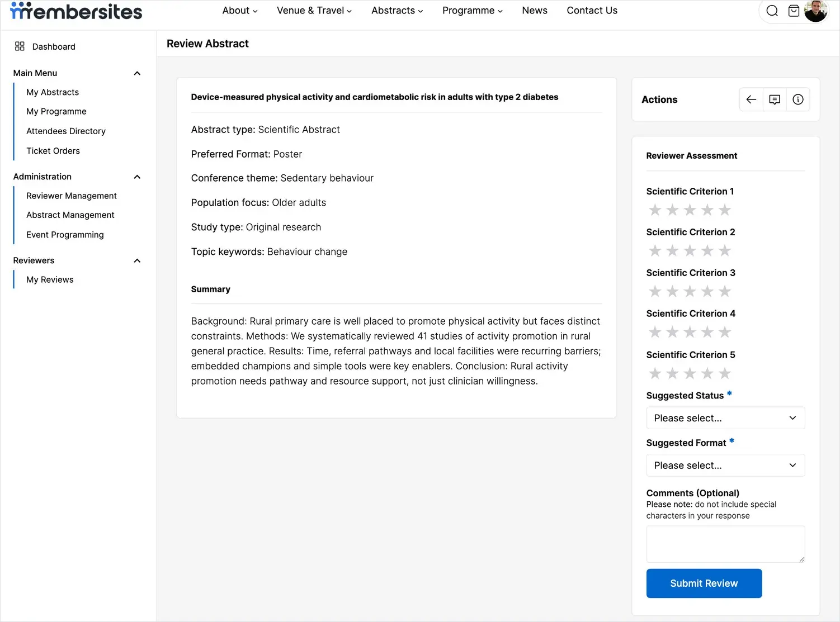
Task: Click the Summary heading
Action: [x=211, y=289]
